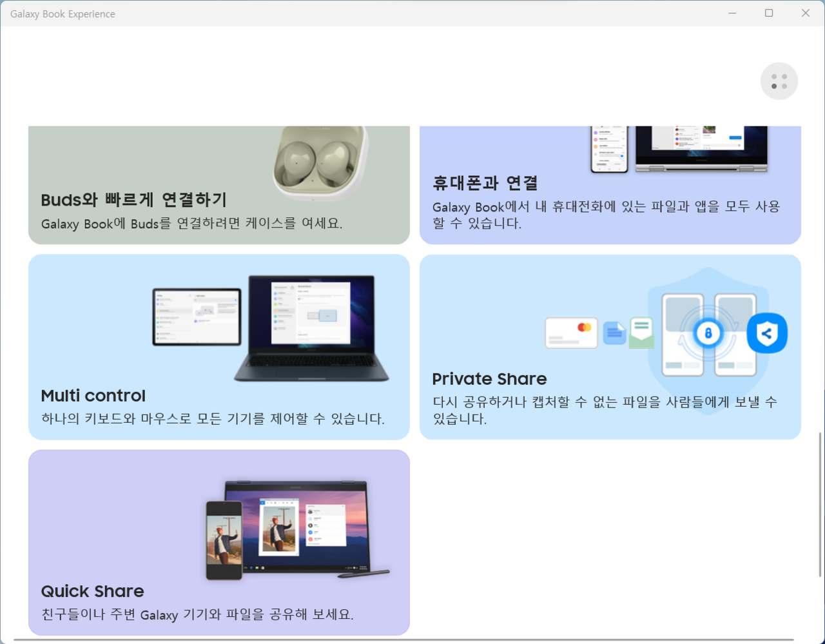Image resolution: width=825 pixels, height=644 pixels.
Task: Click the vertical scrollbar thumb on right edge
Action: (x=820, y=503)
